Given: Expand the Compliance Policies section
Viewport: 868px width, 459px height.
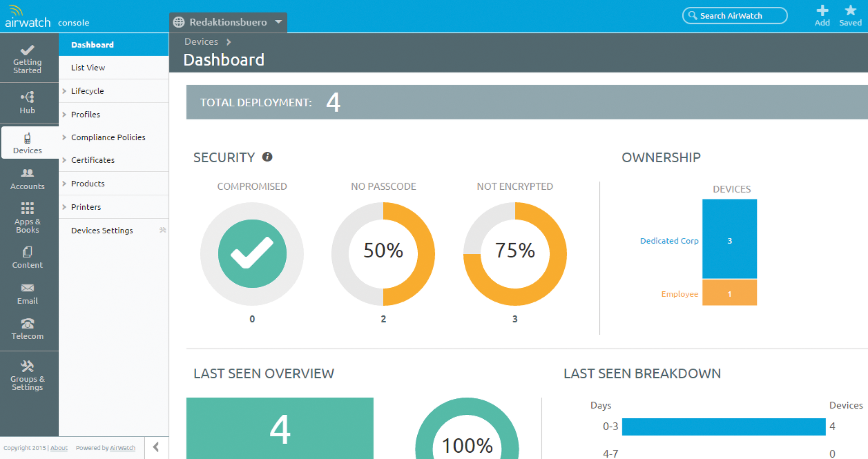Looking at the screenshot, I should 108,137.
